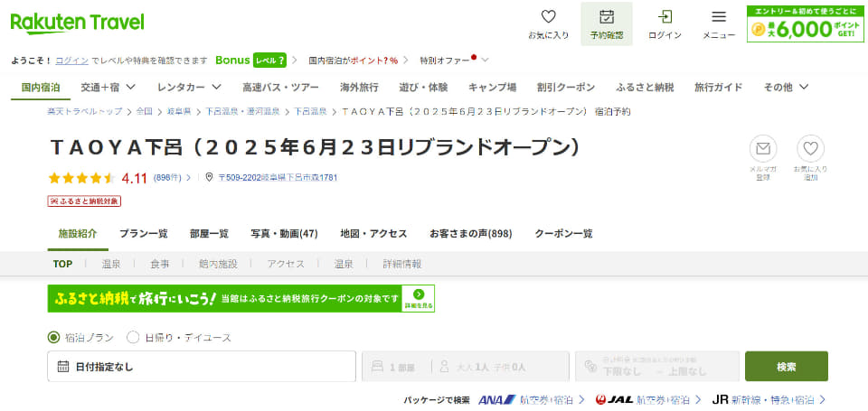Screen dimensions: 868x411
Task: Click the green 検索 button
Action: click(787, 366)
